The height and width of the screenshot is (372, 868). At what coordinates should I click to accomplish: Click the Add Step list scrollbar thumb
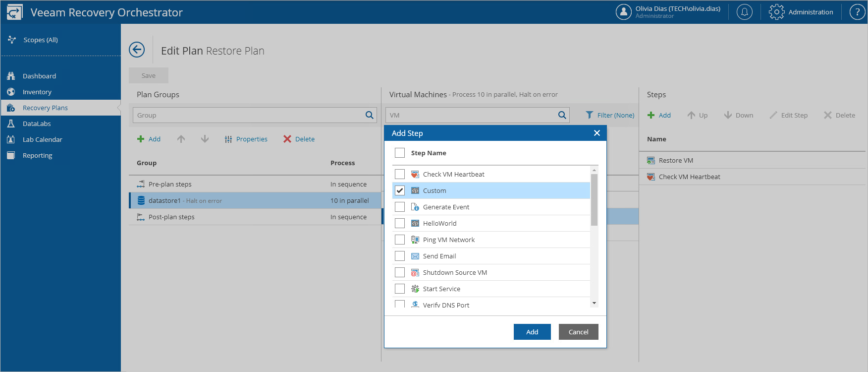[594, 199]
